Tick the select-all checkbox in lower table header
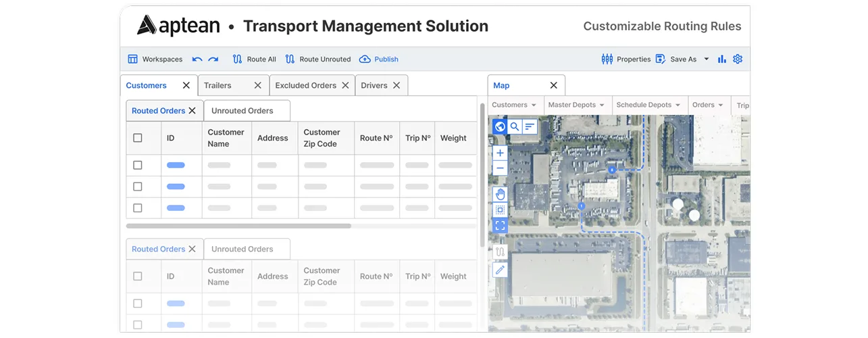 (x=138, y=276)
